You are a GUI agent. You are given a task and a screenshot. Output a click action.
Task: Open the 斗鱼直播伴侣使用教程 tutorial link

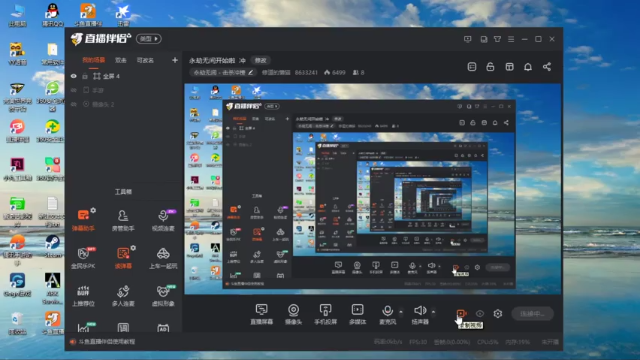(107, 342)
